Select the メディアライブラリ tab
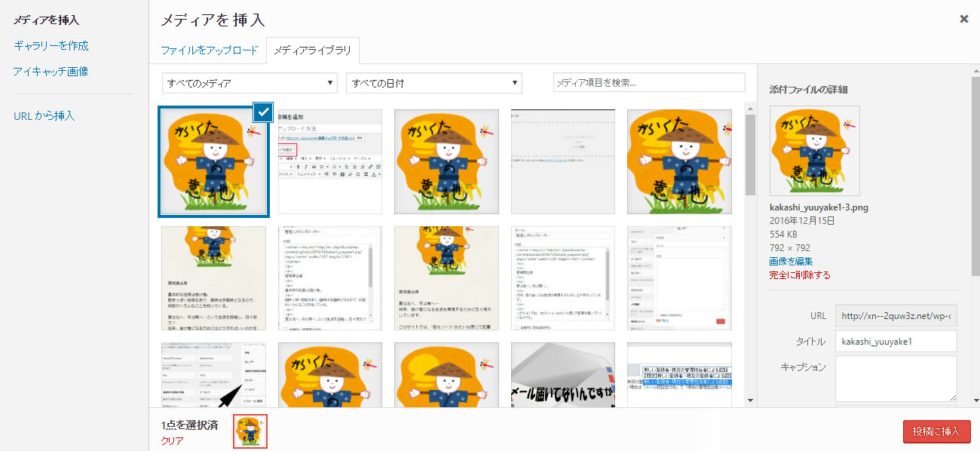Image resolution: width=980 pixels, height=451 pixels. [x=313, y=51]
